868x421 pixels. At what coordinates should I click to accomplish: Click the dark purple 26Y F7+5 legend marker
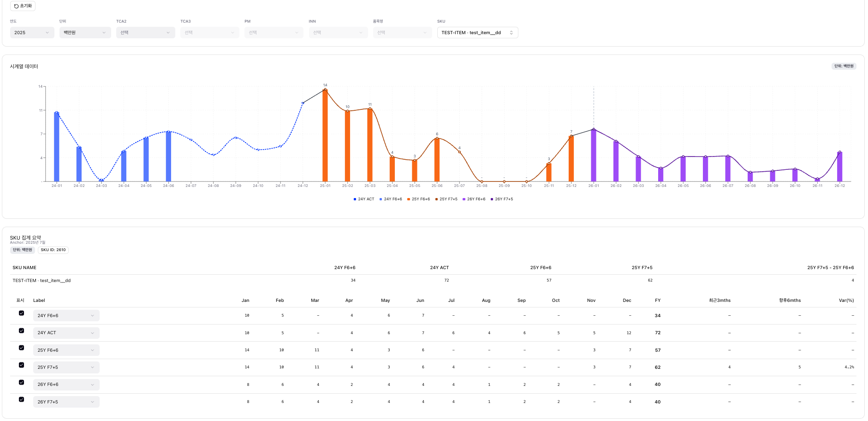[x=492, y=199]
